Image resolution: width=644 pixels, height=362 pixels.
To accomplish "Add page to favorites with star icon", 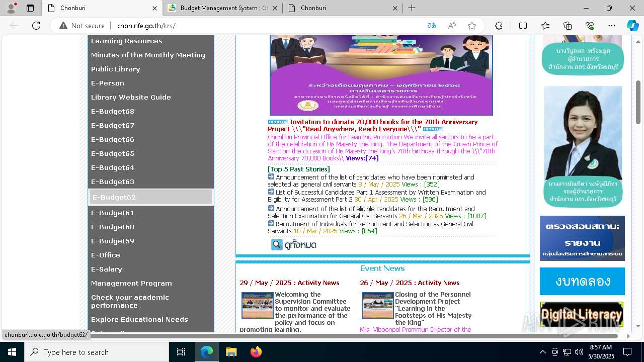I will pyautogui.click(x=472, y=26).
